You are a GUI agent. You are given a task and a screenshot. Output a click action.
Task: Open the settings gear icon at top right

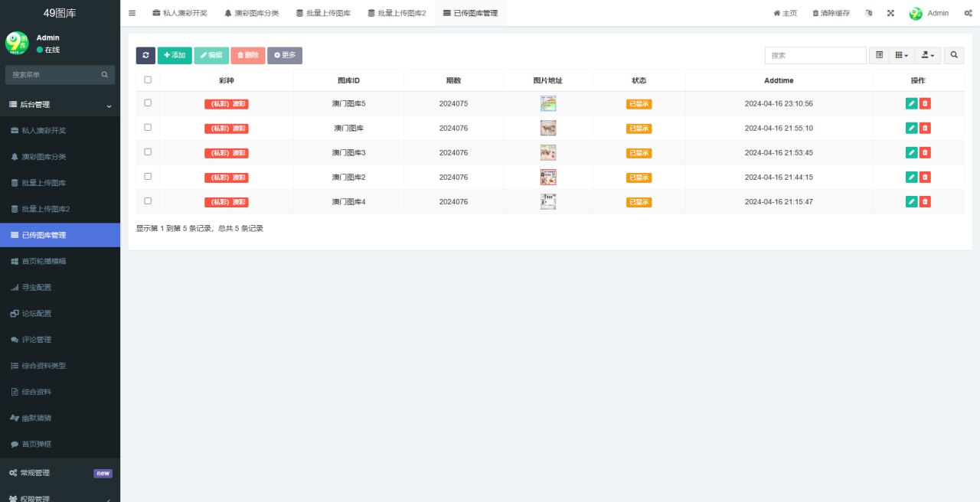[x=966, y=13]
